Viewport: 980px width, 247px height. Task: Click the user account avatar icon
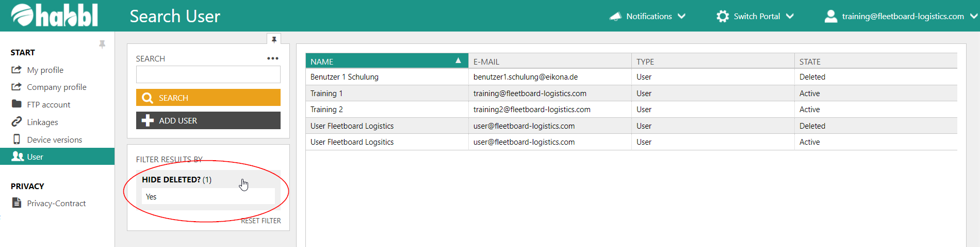click(x=830, y=17)
